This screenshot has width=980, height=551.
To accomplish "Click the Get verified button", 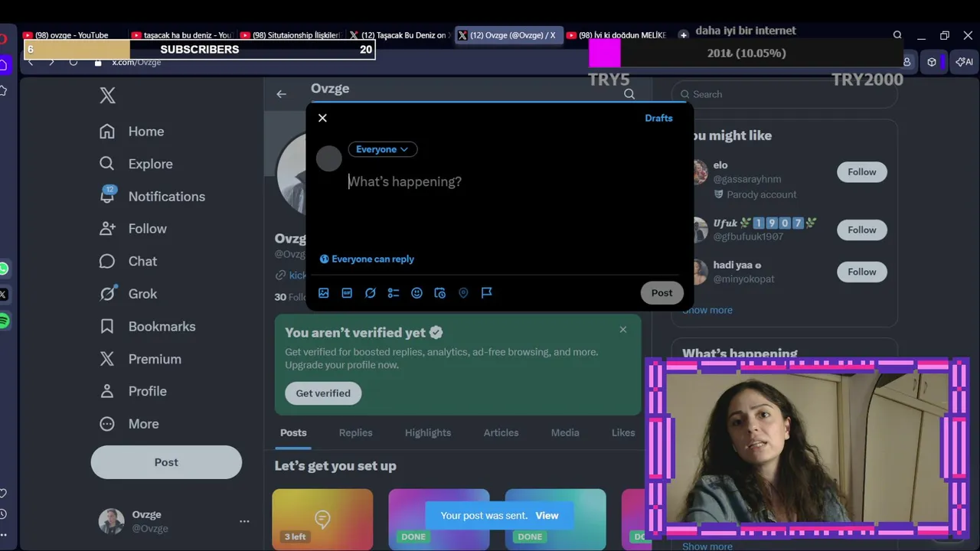I will pyautogui.click(x=323, y=393).
